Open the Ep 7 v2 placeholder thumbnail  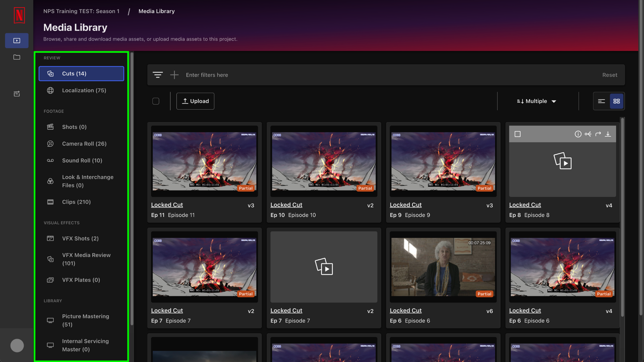(324, 267)
